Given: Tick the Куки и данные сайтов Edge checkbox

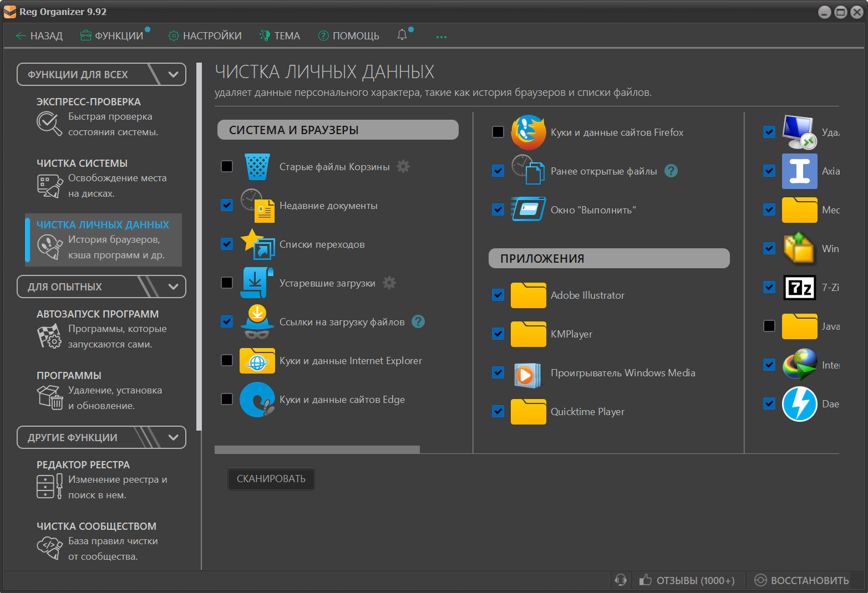Looking at the screenshot, I should coord(227,399).
